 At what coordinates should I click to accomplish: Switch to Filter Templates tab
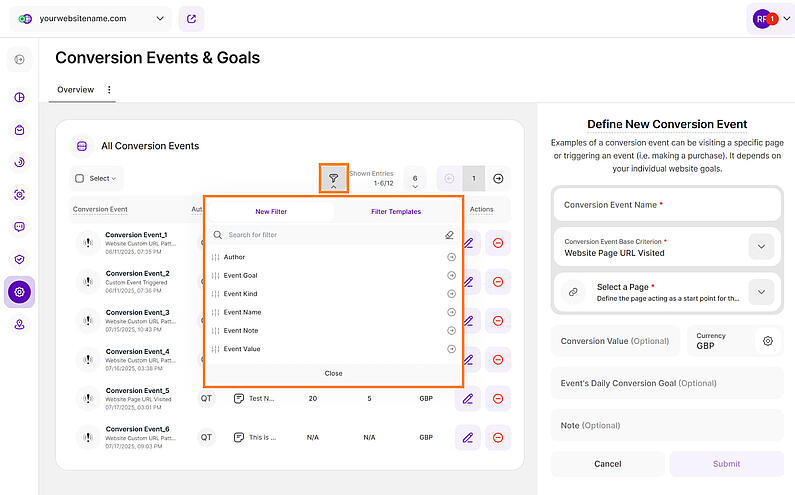pos(396,211)
